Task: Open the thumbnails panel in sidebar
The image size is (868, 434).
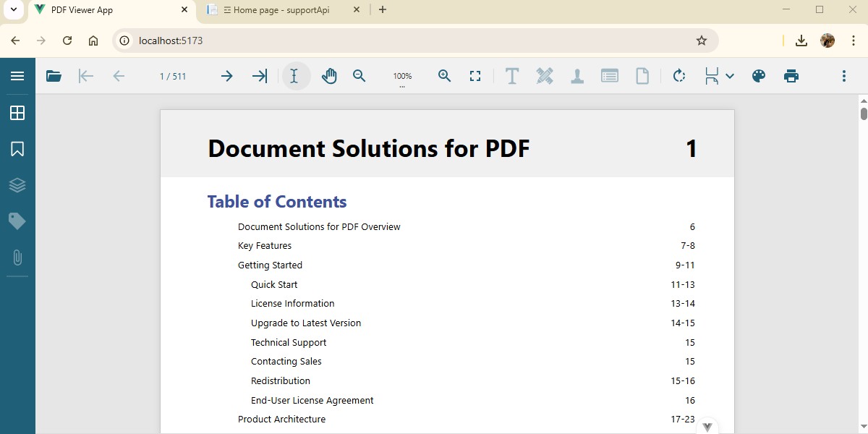Action: pos(17,113)
